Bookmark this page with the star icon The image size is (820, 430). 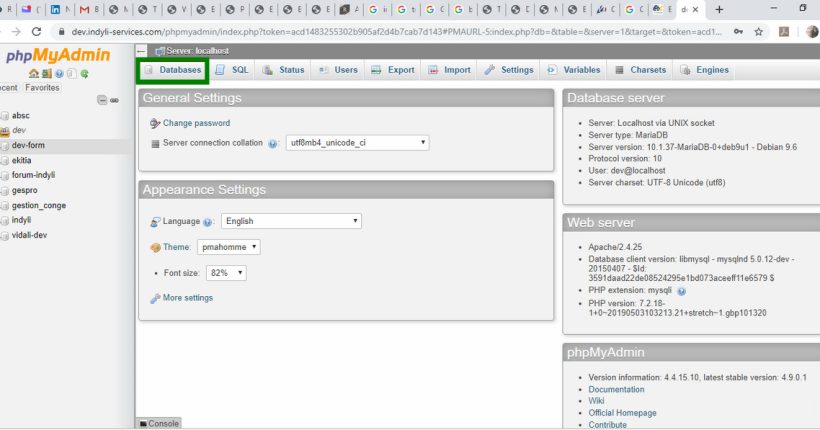[x=759, y=32]
